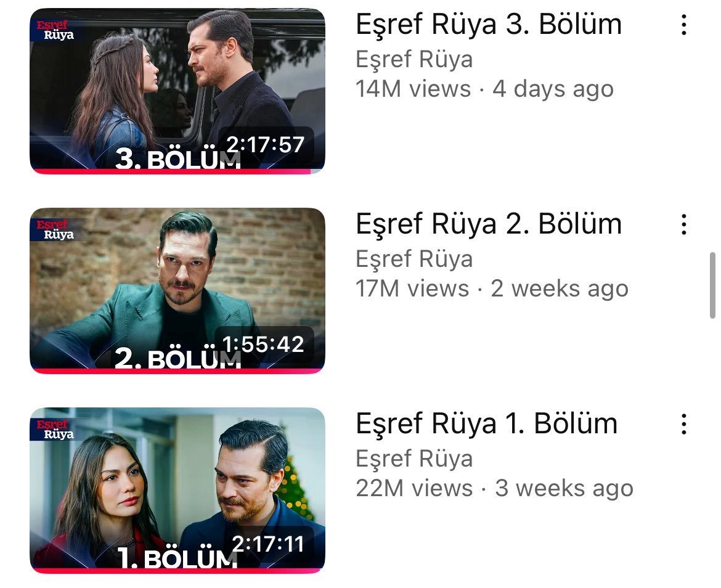Viewport: 721px width, 588px height.
Task: Open options menu for Eşref Rüya 2. Bölüm
Action: click(684, 224)
